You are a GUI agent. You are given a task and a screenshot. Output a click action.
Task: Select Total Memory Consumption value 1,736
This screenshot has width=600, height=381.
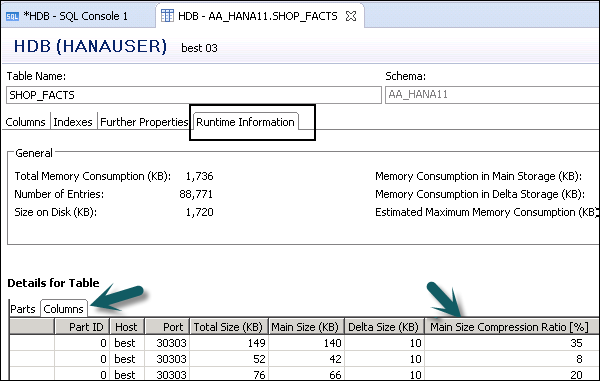[199, 176]
